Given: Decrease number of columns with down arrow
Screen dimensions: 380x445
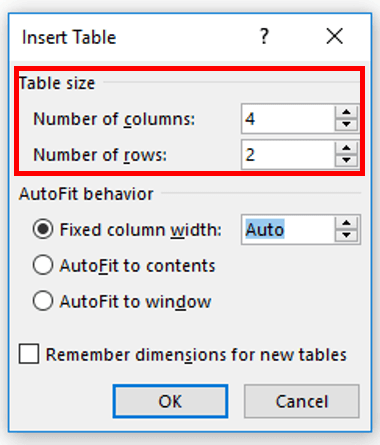Looking at the screenshot, I should pos(346,125).
